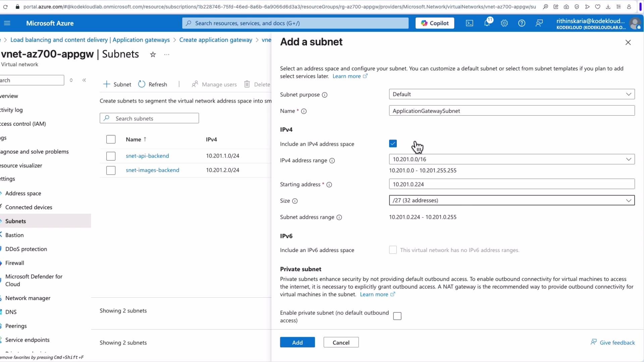Collapse the left navigation menu with double chevron
The height and width of the screenshot is (362, 644).
click(84, 80)
